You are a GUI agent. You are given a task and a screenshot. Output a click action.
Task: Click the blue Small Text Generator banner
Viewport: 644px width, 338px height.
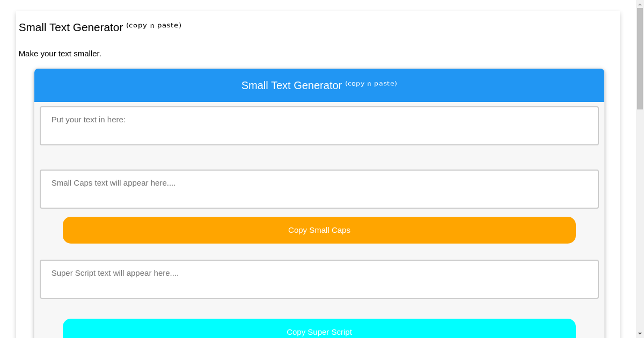319,85
